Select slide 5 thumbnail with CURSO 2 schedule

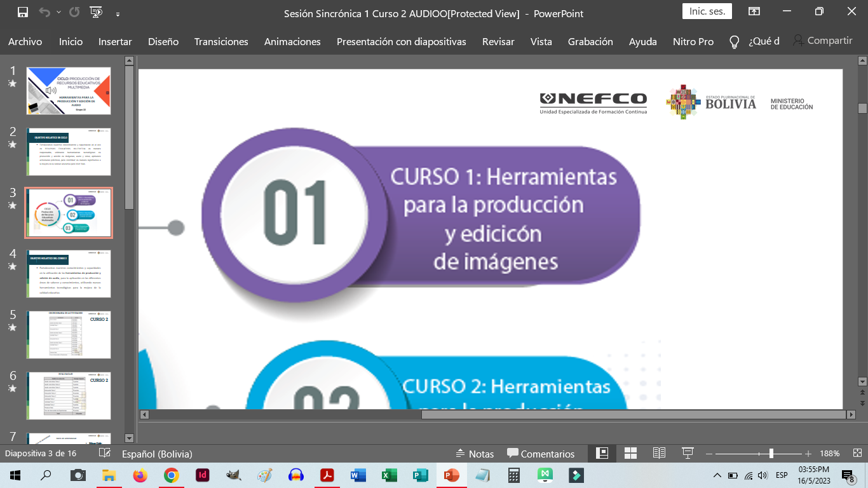click(69, 335)
